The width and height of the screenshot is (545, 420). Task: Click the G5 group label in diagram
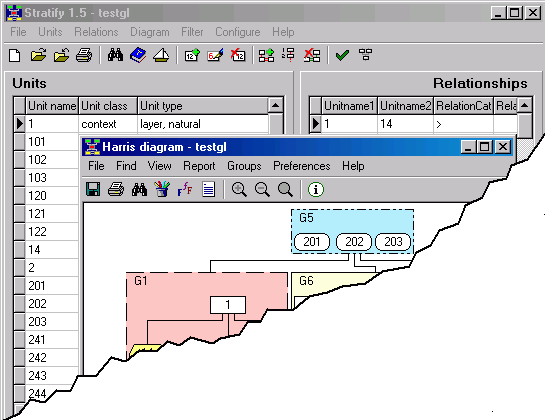click(x=306, y=218)
